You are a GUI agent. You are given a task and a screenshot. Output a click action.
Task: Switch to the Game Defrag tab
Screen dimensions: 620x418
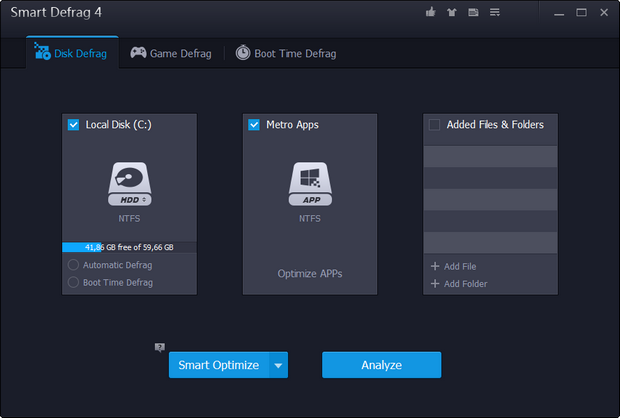coord(171,53)
